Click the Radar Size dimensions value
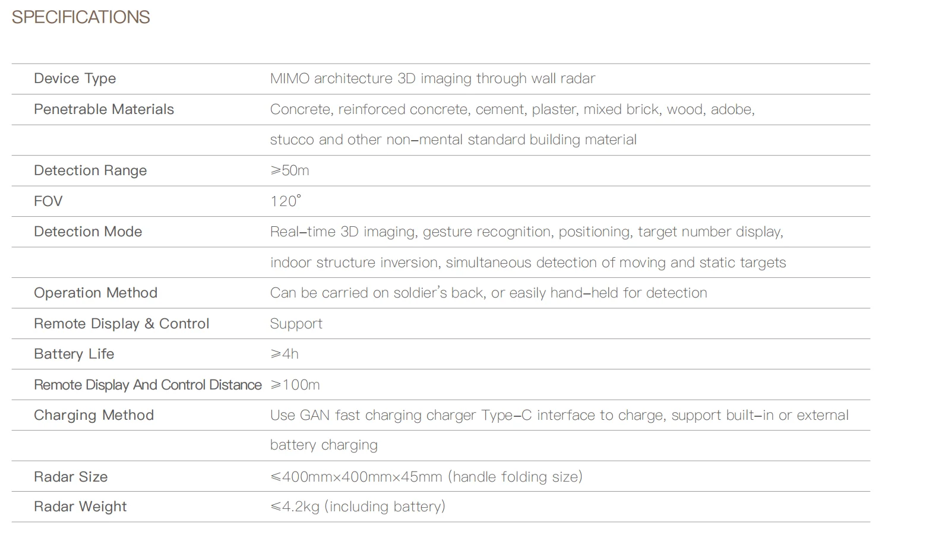 click(426, 477)
